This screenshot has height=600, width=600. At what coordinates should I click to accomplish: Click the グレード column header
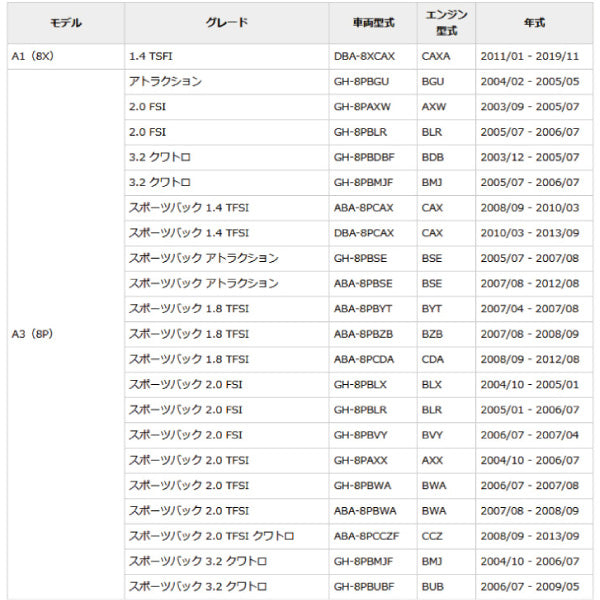click(x=226, y=22)
